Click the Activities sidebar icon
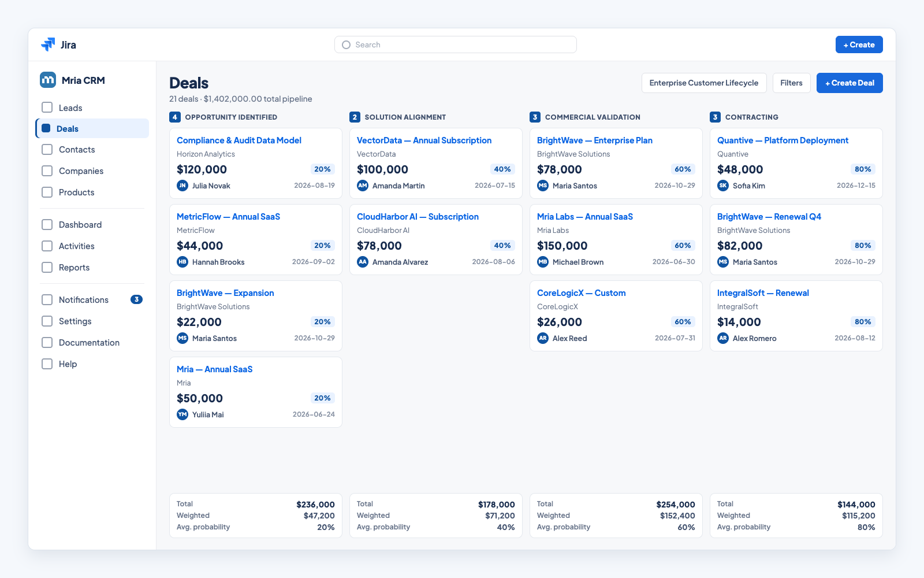Image resolution: width=924 pixels, height=578 pixels. pos(47,246)
